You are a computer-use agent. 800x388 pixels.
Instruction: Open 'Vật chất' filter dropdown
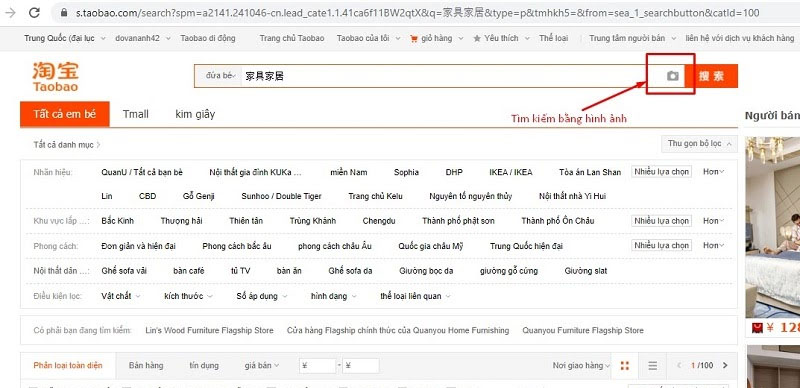click(121, 296)
